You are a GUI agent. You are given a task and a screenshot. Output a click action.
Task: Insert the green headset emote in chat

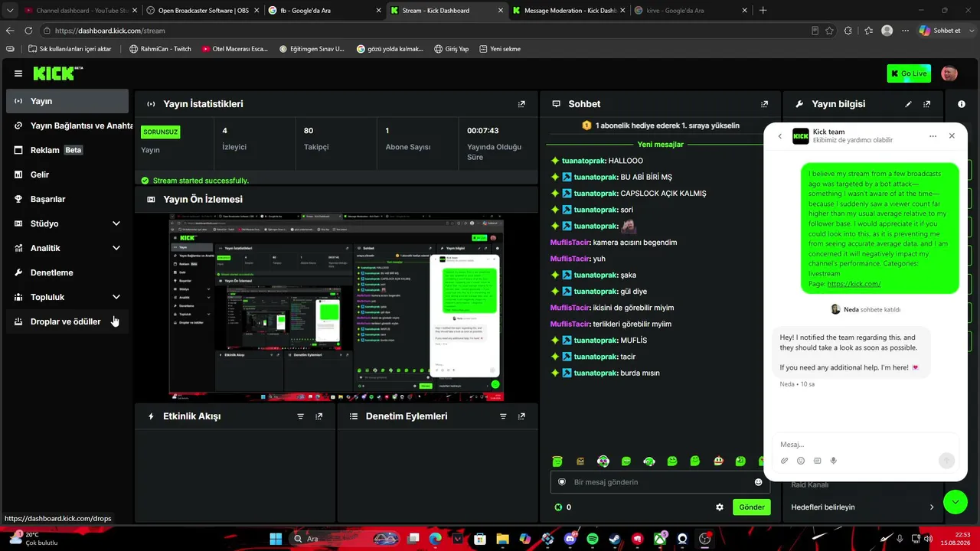click(649, 461)
